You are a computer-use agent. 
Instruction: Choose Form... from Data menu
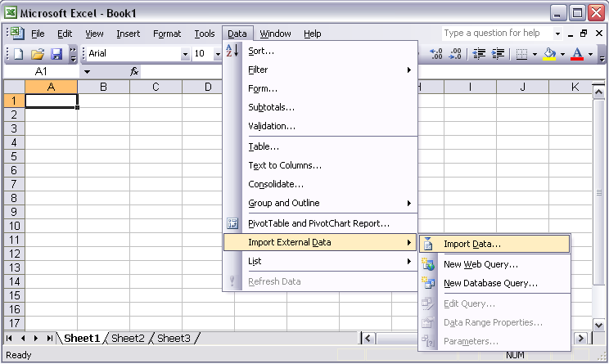tap(320, 88)
